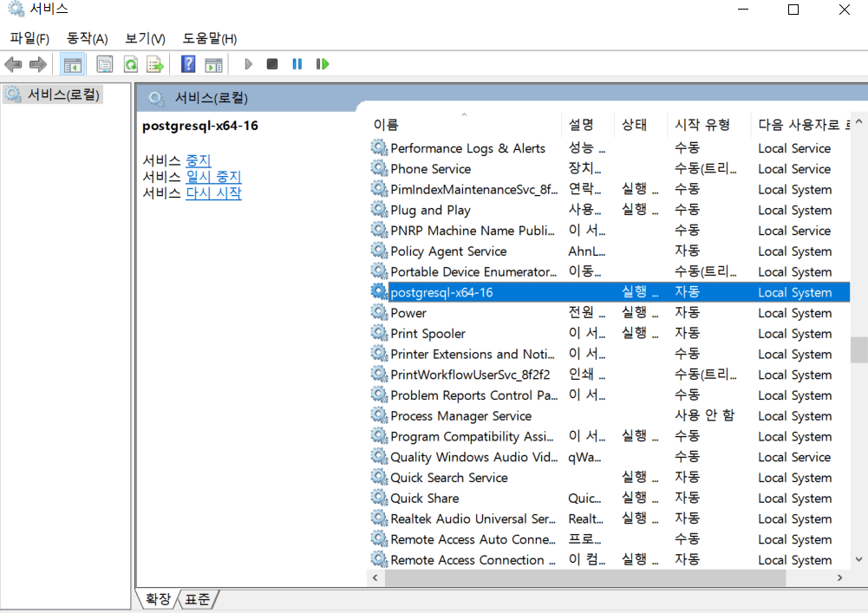The height and width of the screenshot is (613, 868).
Task: Click the gear icon of Phone Service
Action: (x=379, y=168)
